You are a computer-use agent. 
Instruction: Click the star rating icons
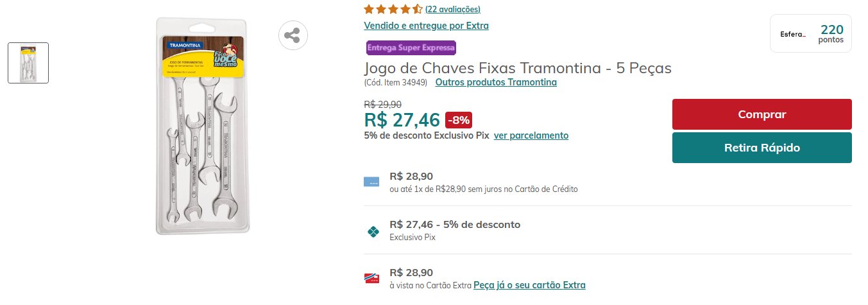tap(393, 9)
